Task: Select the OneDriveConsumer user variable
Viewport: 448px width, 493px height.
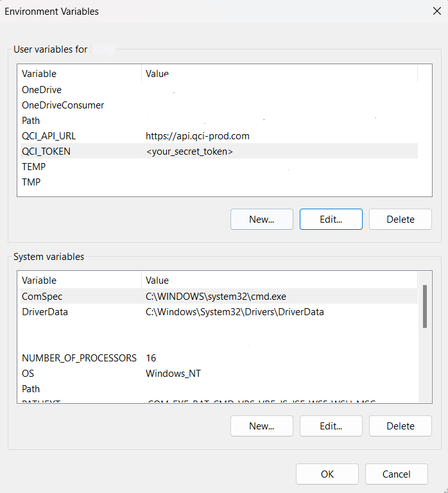Action: pyautogui.click(x=219, y=105)
